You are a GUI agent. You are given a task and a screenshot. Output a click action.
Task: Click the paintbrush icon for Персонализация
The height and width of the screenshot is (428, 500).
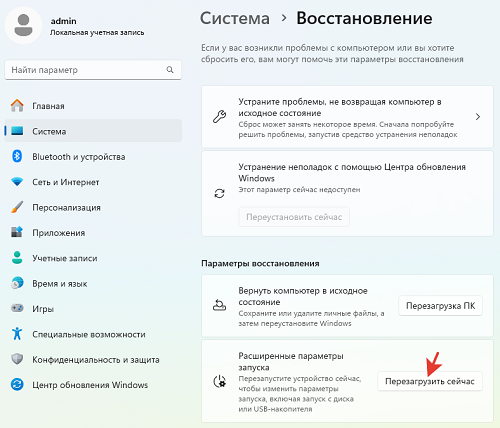point(17,207)
